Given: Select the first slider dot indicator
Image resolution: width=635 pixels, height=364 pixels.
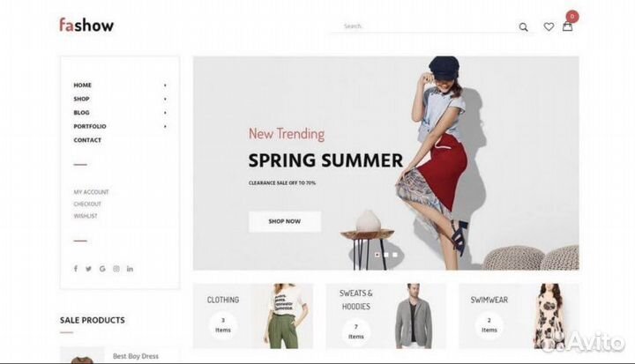Looking at the screenshot, I should [x=377, y=255].
